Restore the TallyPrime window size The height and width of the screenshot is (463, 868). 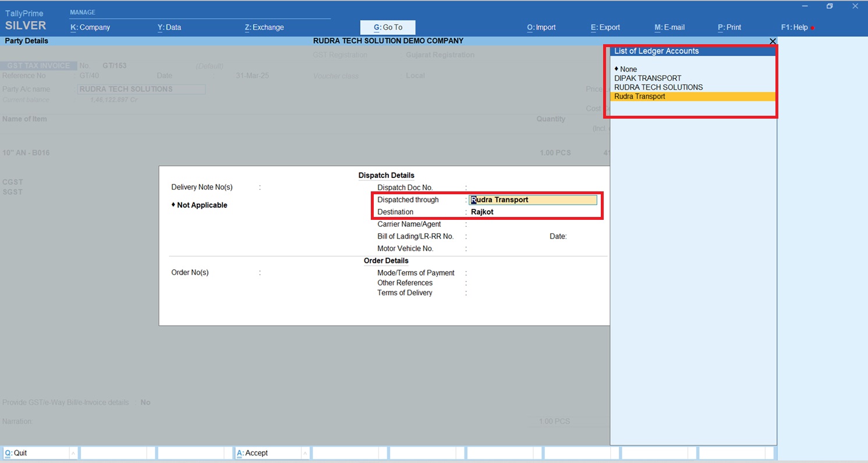click(830, 6)
